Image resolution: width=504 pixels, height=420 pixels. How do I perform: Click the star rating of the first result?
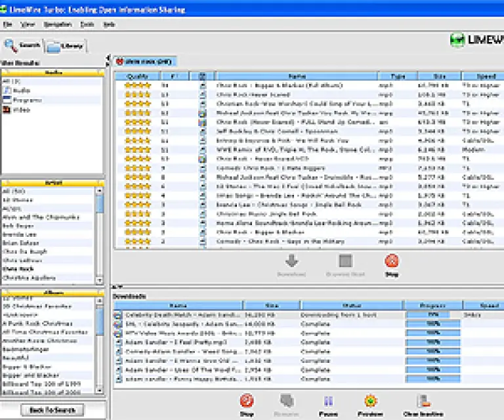click(138, 85)
